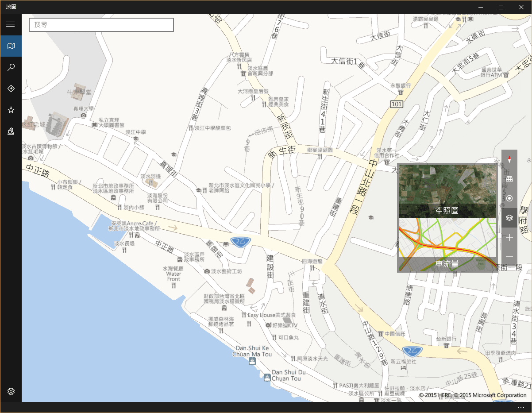Image resolution: width=532 pixels, height=413 pixels.
Task: Click the 101 route shield
Action: pyautogui.click(x=397, y=104)
